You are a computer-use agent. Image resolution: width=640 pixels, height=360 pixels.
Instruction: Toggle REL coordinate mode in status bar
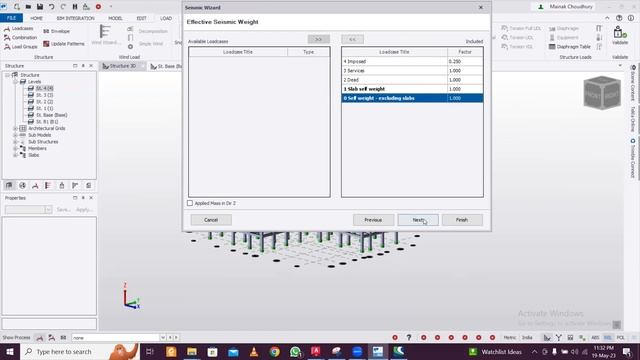pyautogui.click(x=608, y=338)
